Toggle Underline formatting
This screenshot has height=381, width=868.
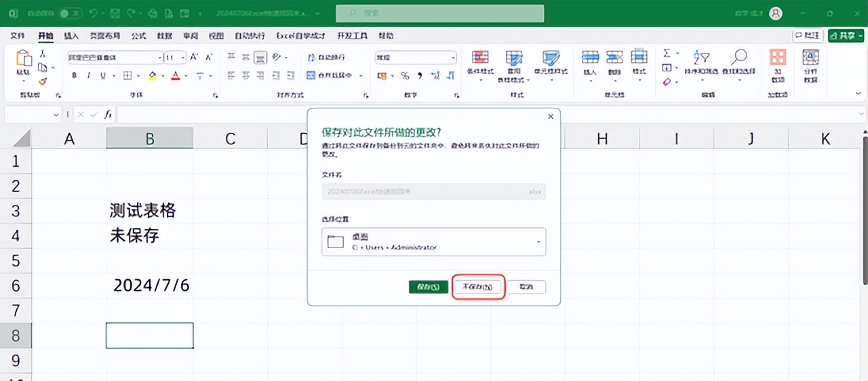tap(103, 75)
